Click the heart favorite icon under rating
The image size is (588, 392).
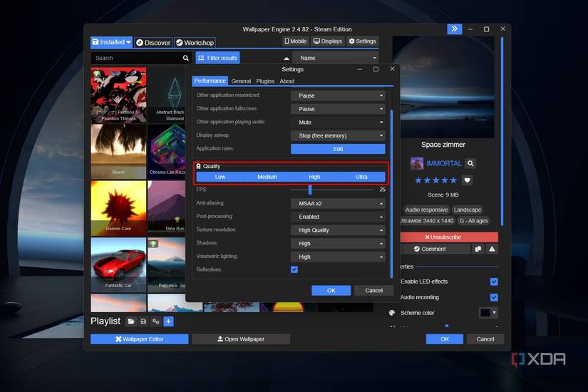467,180
